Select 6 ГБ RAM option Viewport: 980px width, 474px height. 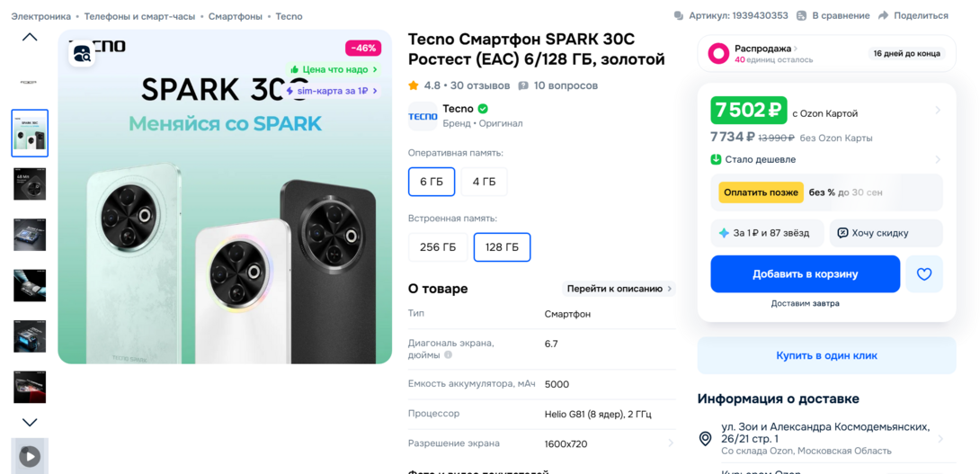[x=432, y=182]
